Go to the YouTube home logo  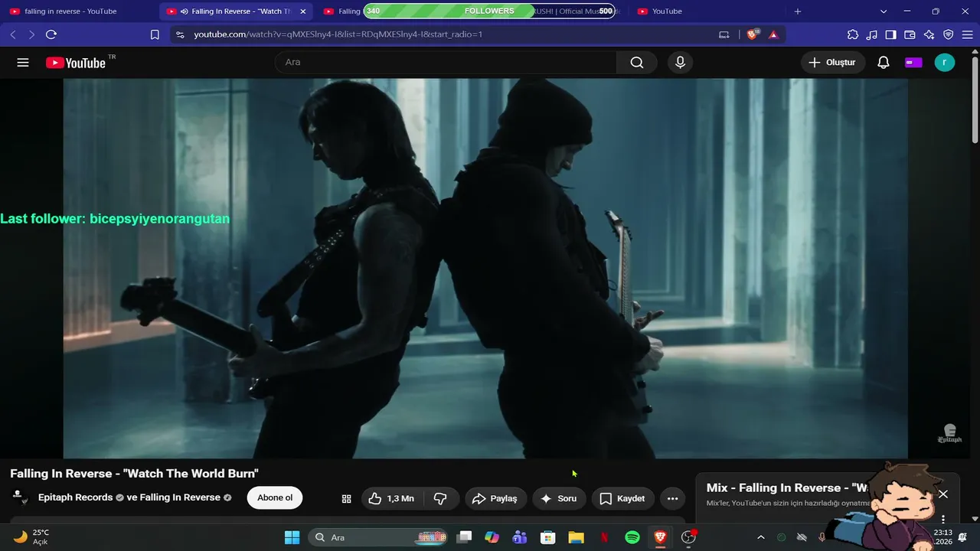76,63
